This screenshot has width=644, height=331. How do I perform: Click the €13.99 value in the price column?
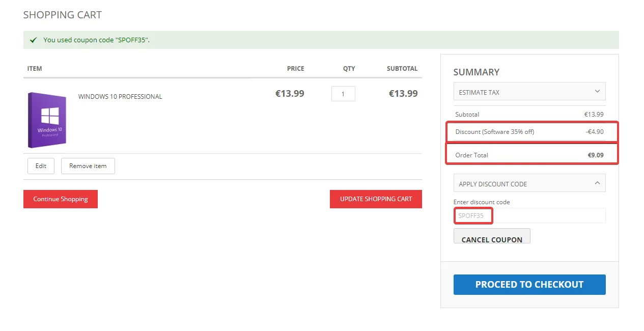click(290, 94)
